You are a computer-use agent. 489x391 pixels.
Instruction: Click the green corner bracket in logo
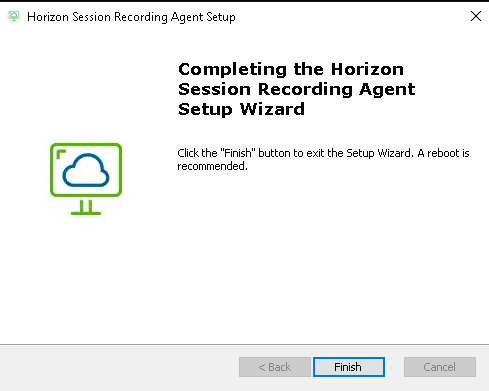(x=61, y=154)
